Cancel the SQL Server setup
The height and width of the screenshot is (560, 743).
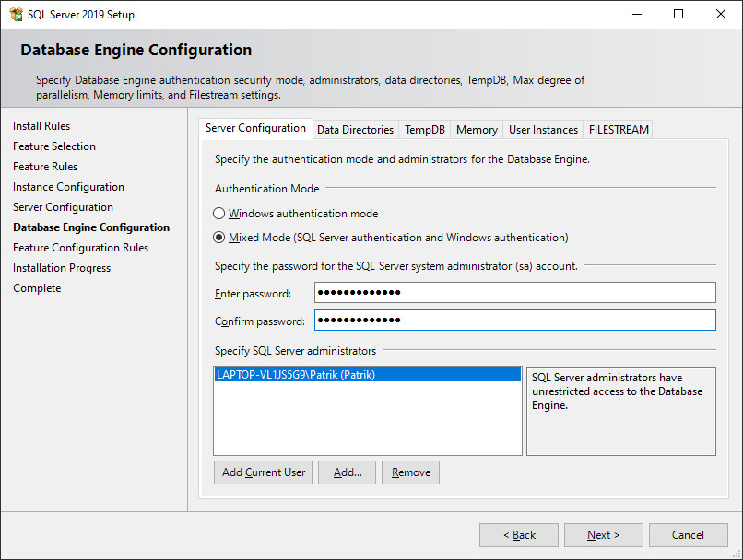(x=689, y=535)
